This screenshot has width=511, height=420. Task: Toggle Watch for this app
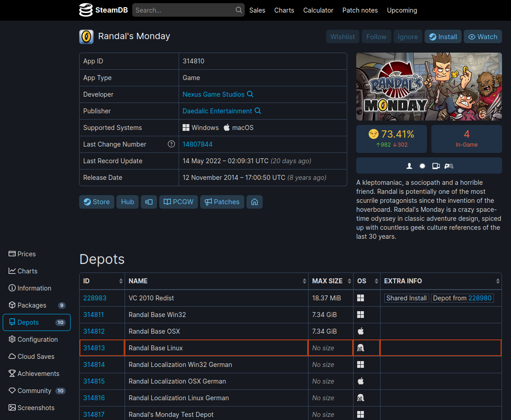click(483, 37)
